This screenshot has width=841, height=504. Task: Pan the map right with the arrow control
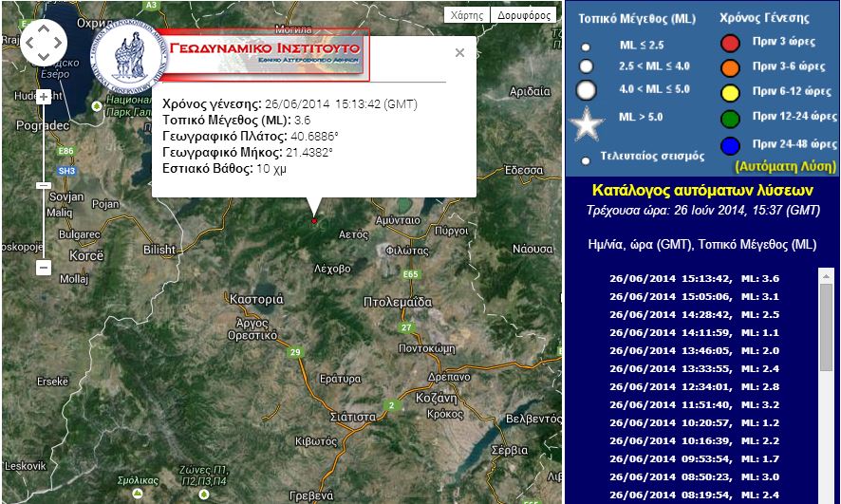59,43
